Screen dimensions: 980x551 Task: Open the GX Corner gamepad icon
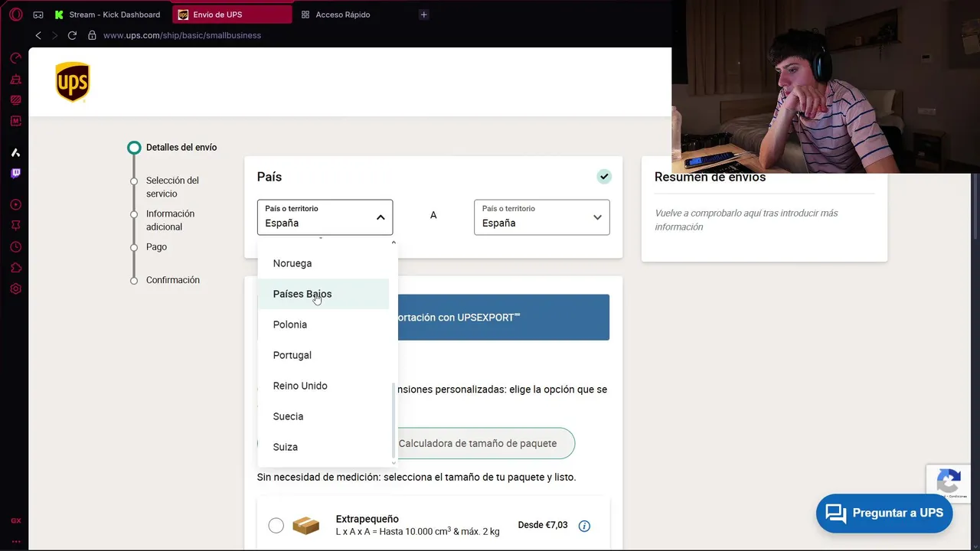click(38, 15)
